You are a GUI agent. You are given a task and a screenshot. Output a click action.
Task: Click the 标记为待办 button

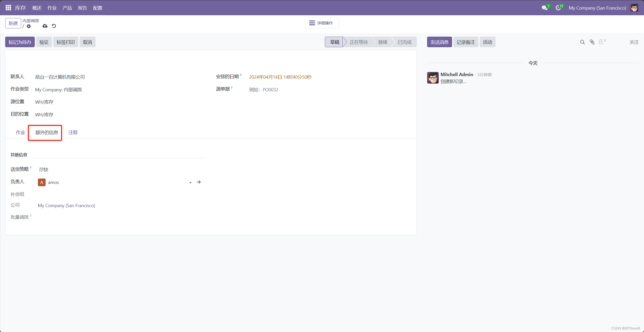coord(20,42)
